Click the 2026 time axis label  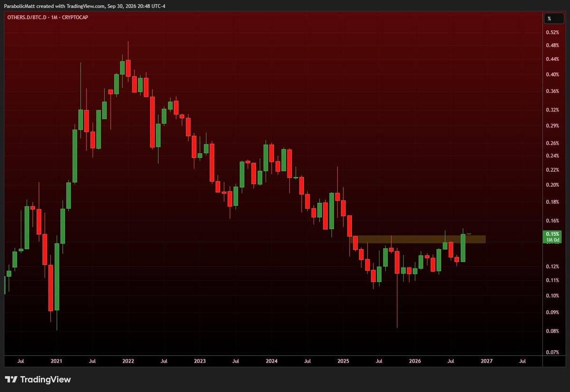[415, 361]
